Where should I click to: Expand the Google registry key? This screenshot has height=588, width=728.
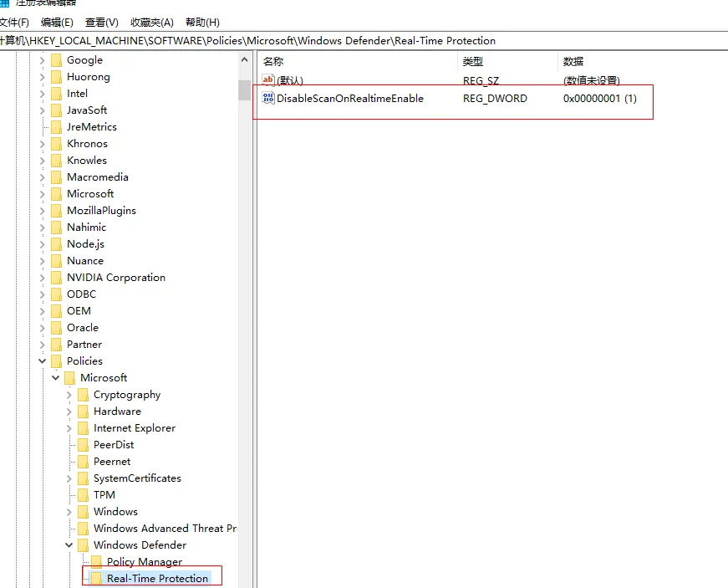[x=43, y=60]
